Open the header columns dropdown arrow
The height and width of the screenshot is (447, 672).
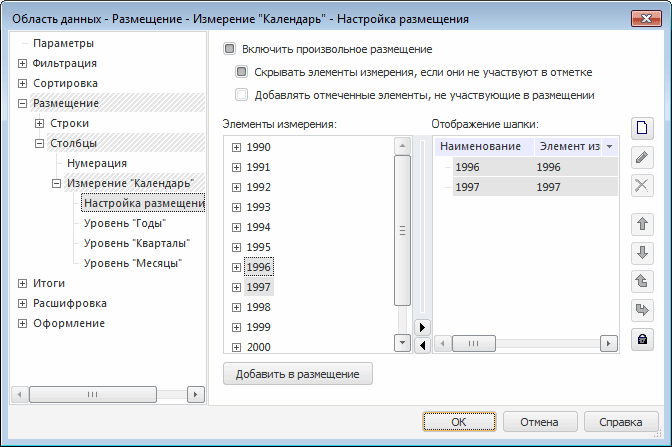pyautogui.click(x=609, y=147)
